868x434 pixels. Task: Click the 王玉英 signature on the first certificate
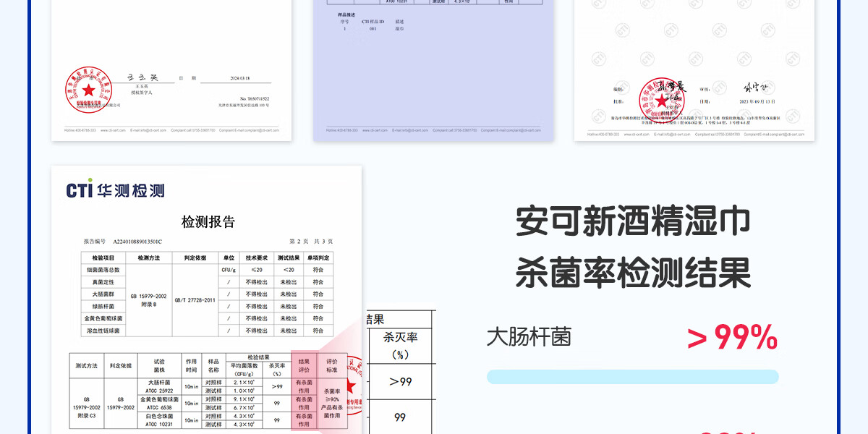click(x=142, y=77)
